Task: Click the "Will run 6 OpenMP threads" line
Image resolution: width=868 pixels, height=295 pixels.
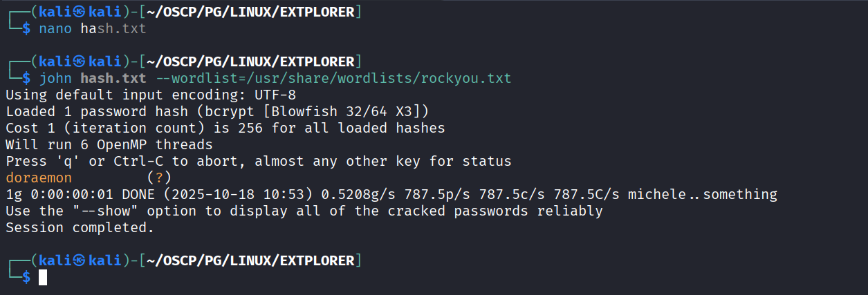Action: (109, 144)
